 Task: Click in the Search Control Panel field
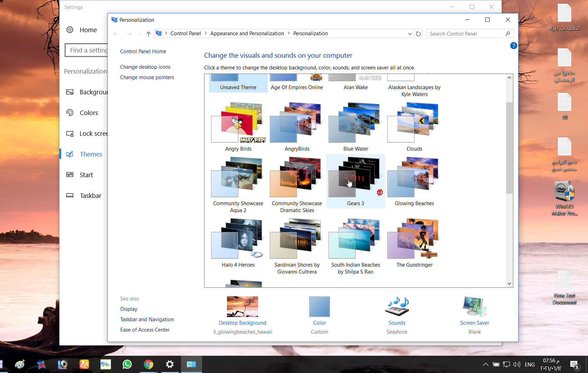click(x=470, y=34)
